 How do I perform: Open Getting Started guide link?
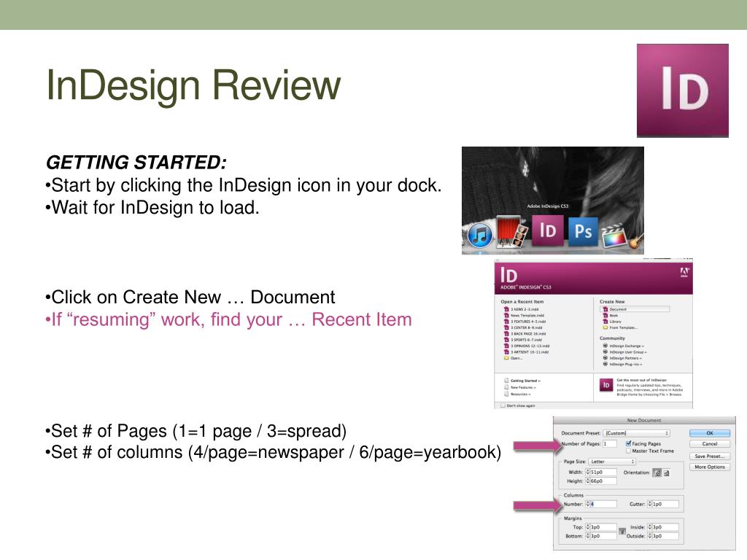[522, 381]
